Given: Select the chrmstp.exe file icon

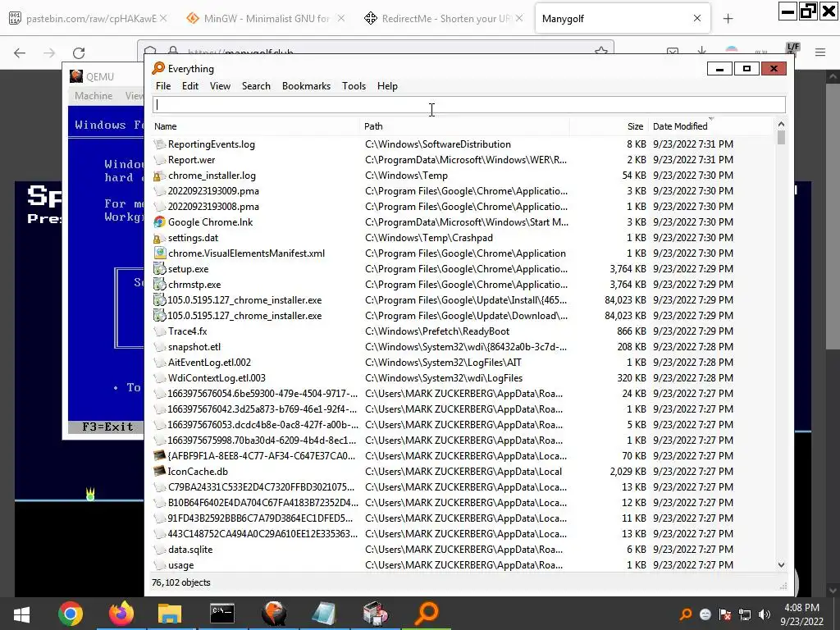Looking at the screenshot, I should pos(159,285).
